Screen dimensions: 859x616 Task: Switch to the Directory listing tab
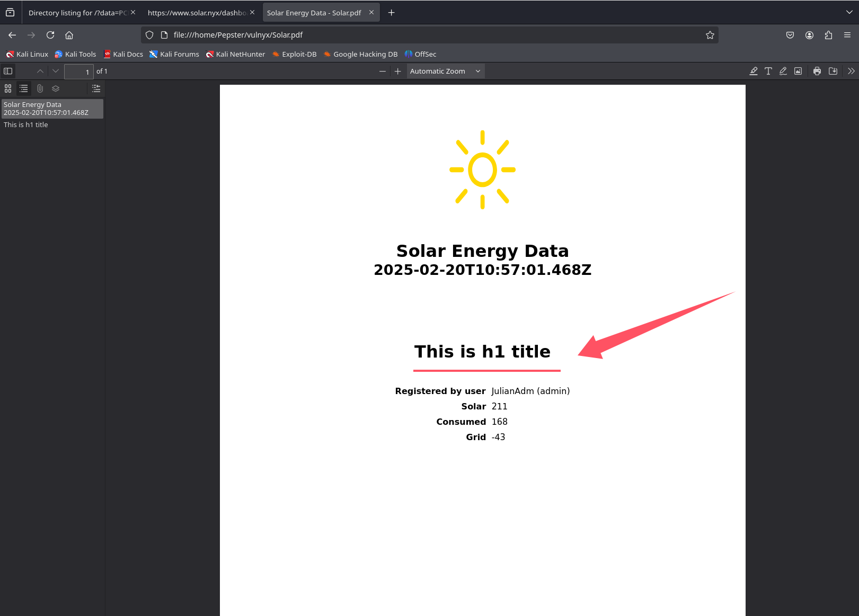click(77, 13)
